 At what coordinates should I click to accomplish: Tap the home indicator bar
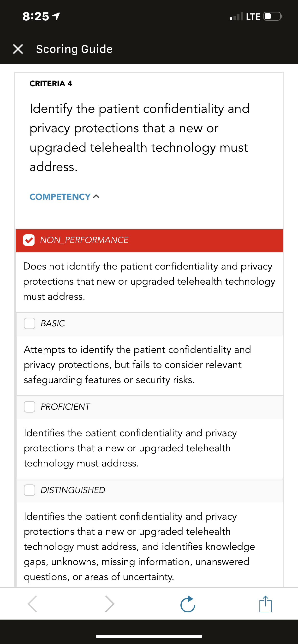click(149, 636)
